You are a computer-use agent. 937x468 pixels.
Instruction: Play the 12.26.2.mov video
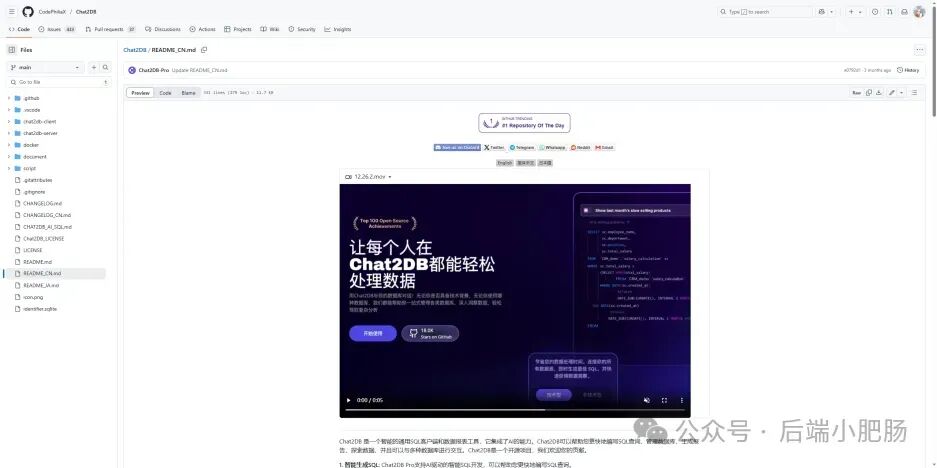coord(349,400)
